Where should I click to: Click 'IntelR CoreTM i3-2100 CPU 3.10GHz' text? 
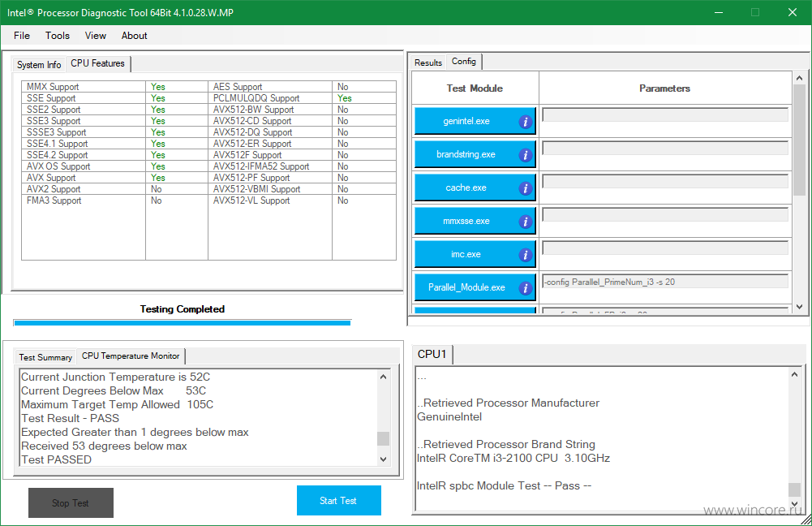coord(513,458)
